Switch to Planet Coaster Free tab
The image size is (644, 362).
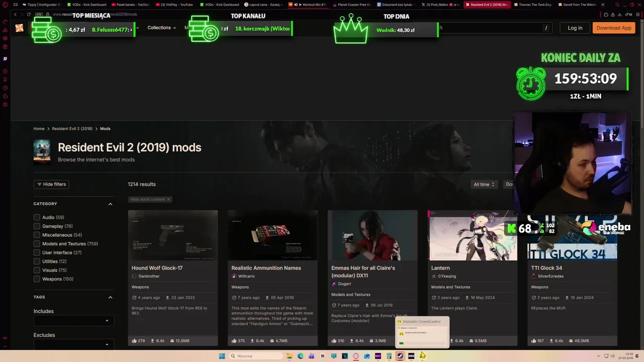coord(353,5)
